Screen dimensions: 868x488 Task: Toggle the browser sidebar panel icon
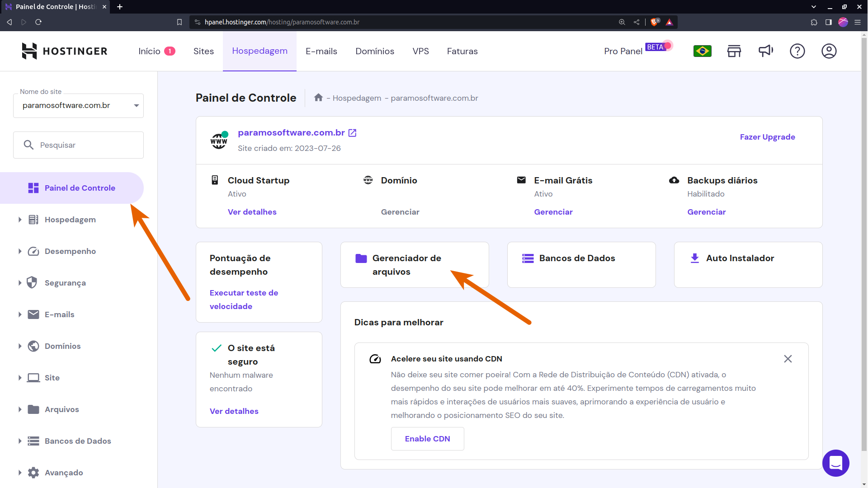click(x=828, y=22)
